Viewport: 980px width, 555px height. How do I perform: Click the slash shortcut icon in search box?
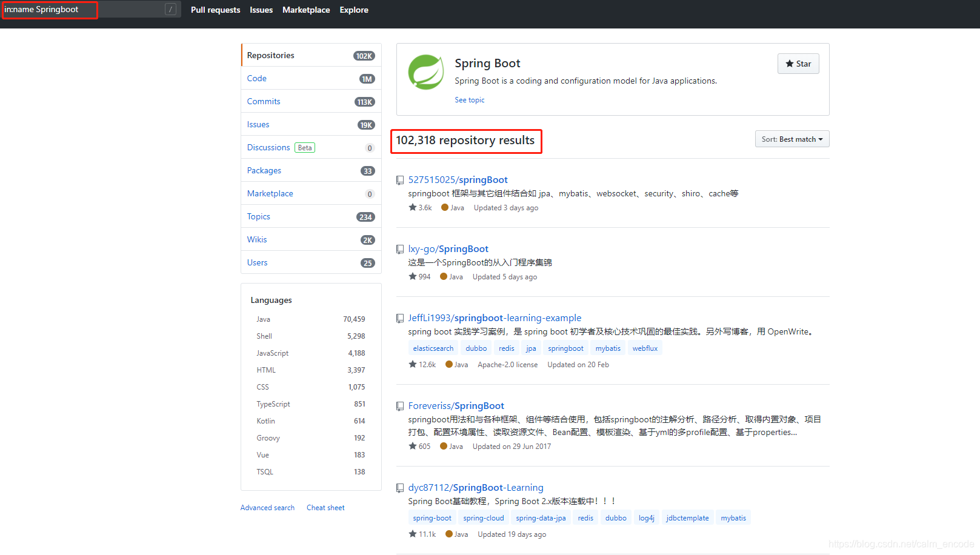pyautogui.click(x=171, y=9)
